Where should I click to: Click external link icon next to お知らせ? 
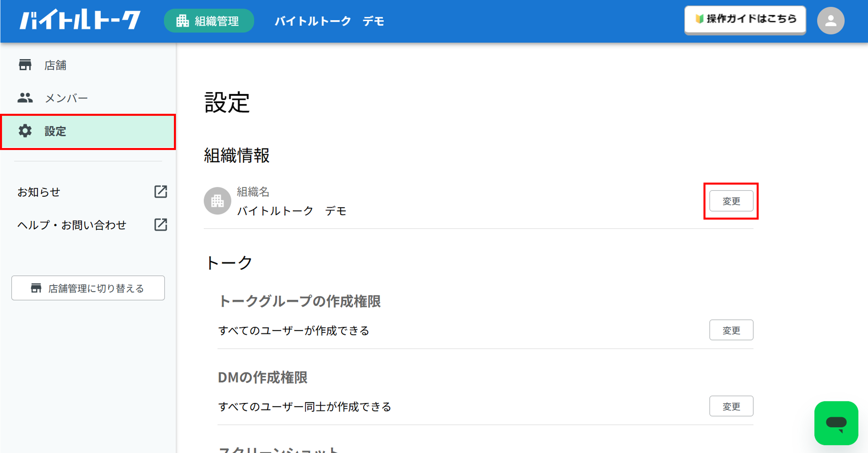point(161,191)
